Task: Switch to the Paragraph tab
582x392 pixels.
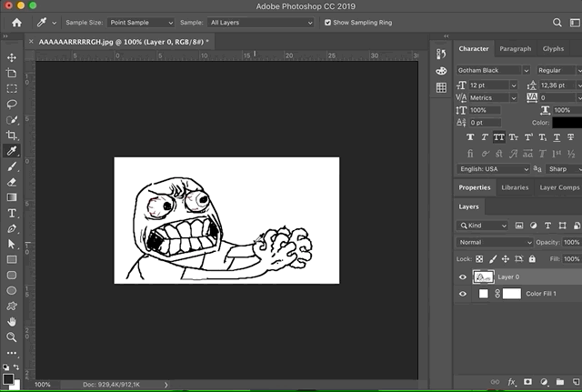Action: [x=516, y=48]
